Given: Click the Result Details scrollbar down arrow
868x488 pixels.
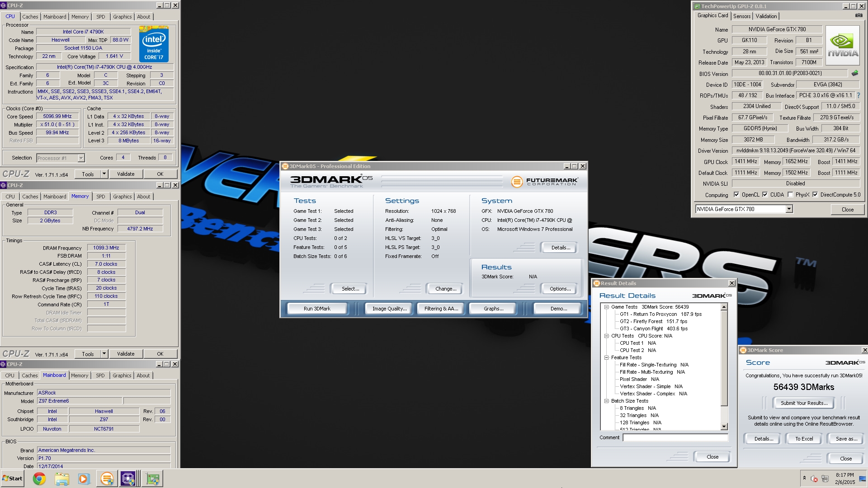Looking at the screenshot, I should (724, 427).
